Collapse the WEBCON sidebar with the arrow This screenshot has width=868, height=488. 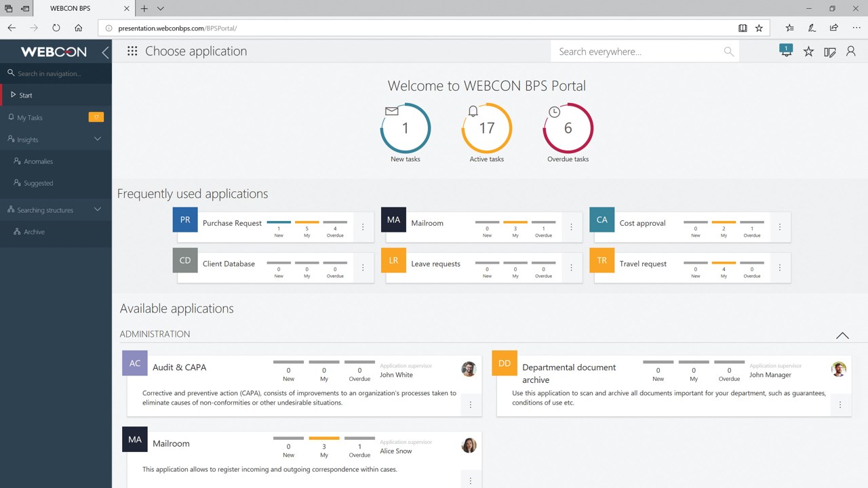click(x=105, y=52)
